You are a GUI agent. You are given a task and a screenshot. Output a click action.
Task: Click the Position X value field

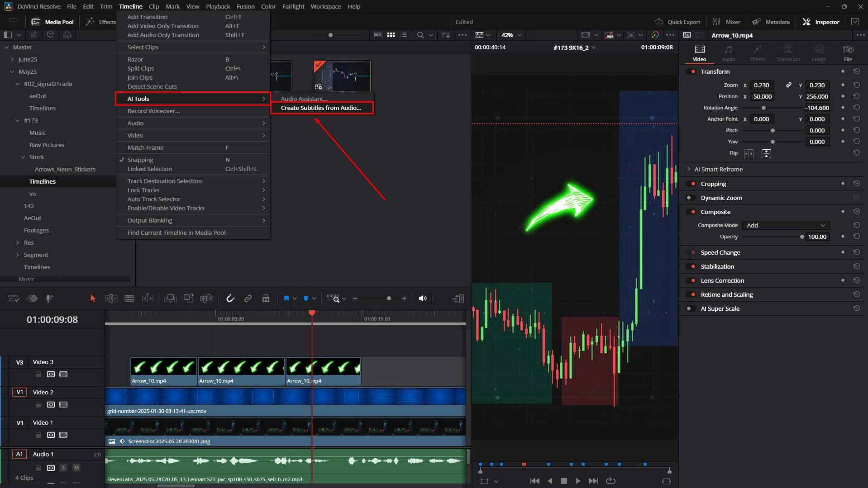(x=762, y=96)
